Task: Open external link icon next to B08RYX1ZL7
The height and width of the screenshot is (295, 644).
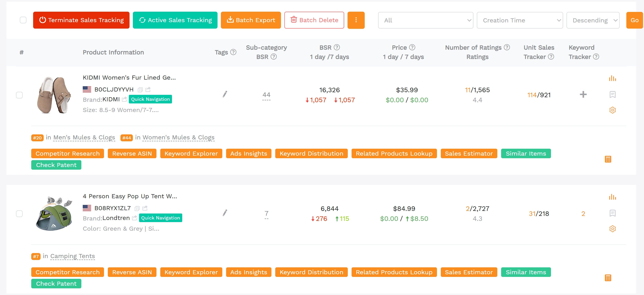Action: [x=145, y=208]
